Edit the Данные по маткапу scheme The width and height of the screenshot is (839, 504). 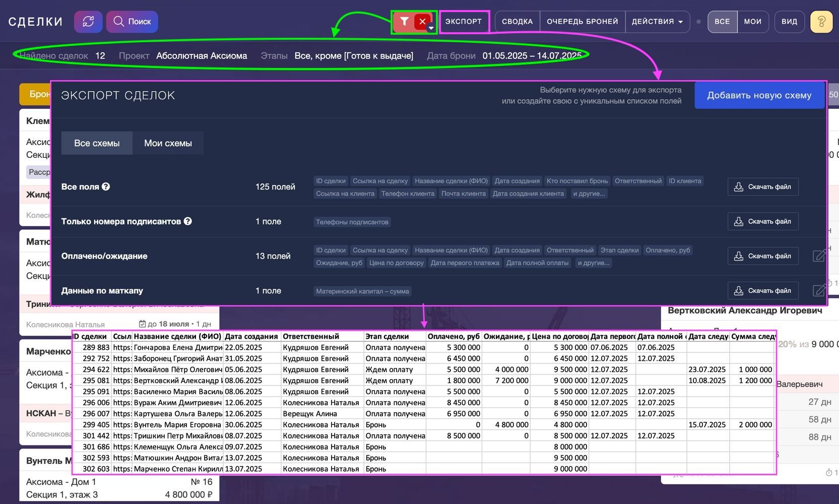(819, 291)
